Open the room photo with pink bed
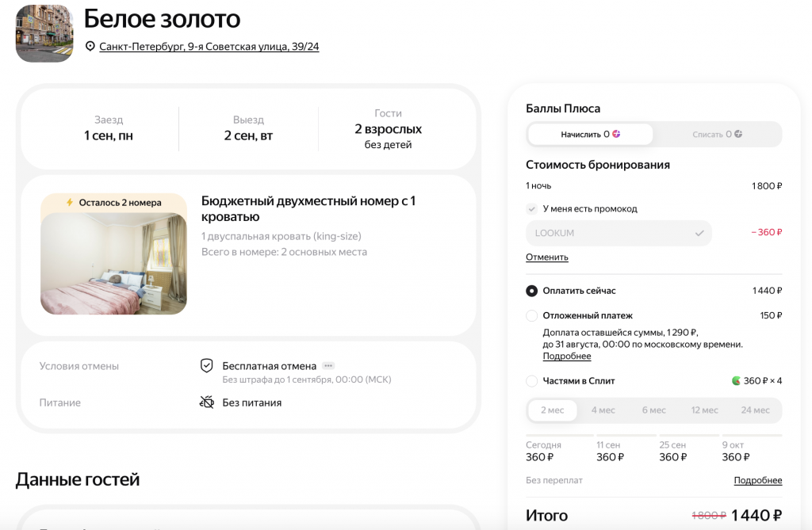Image resolution: width=812 pixels, height=530 pixels. pyautogui.click(x=114, y=264)
